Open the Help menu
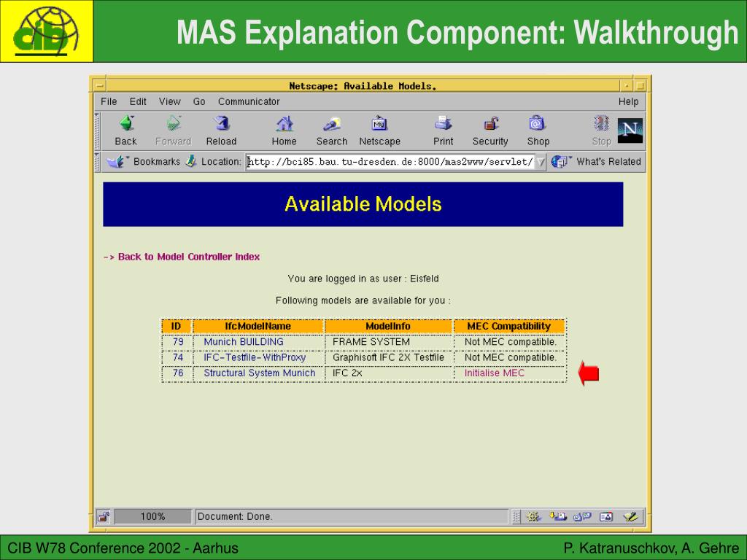This screenshot has height=560, width=747. (628, 101)
